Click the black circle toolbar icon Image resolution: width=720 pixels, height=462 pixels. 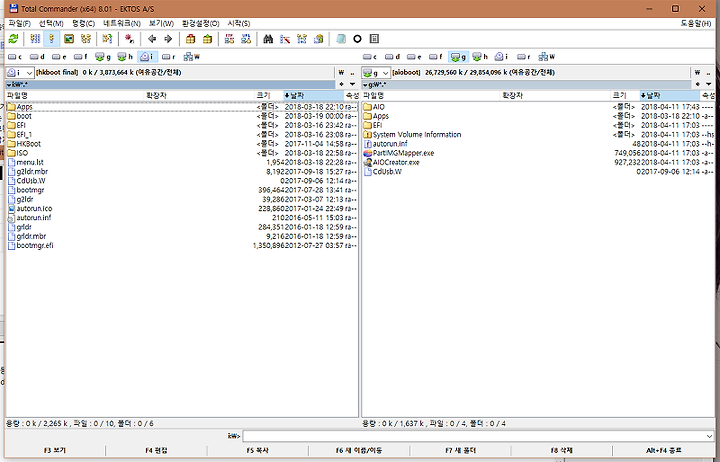click(x=357, y=39)
